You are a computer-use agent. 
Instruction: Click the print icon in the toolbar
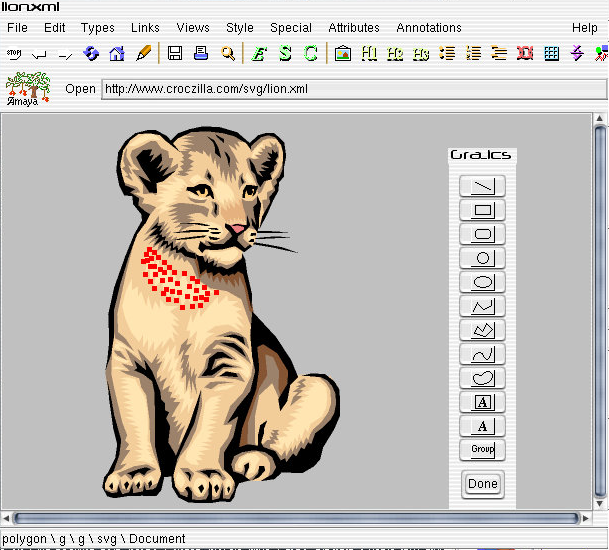coord(201,53)
